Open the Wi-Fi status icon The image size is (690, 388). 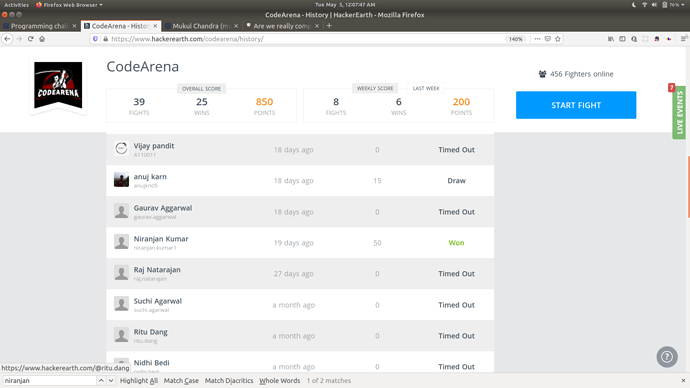click(x=644, y=5)
